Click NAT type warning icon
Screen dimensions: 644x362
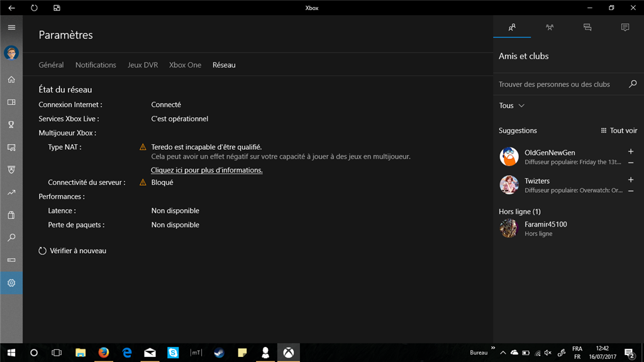pos(143,147)
